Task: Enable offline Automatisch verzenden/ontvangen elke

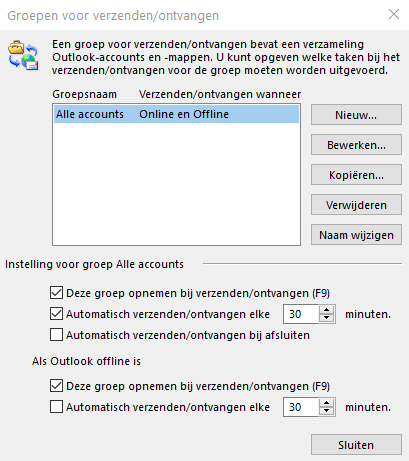Action: coord(56,407)
